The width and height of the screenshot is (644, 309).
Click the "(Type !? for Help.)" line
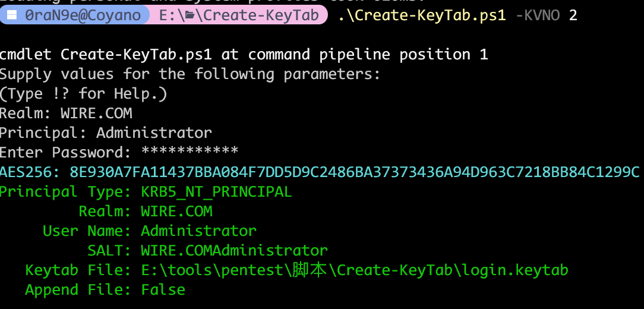point(84,94)
